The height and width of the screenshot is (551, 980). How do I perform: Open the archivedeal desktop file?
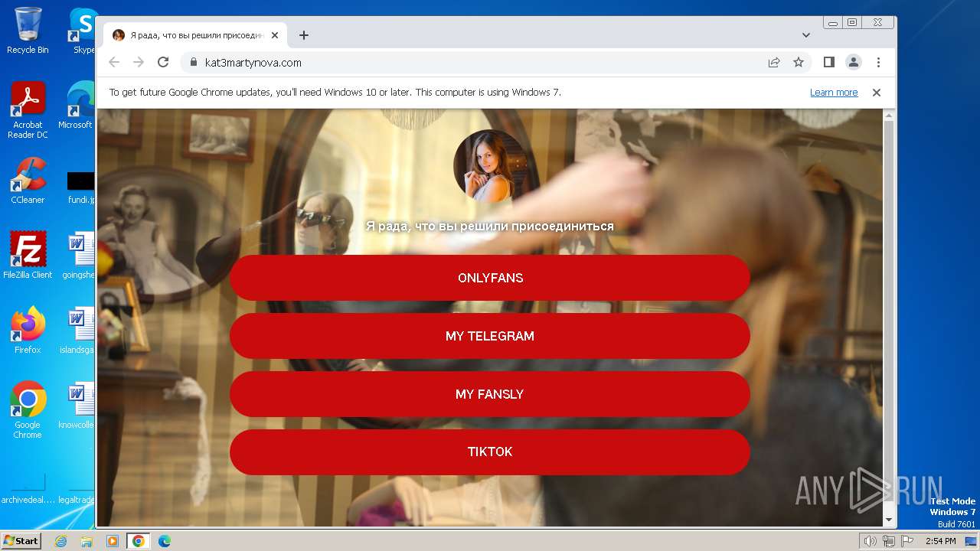click(27, 487)
